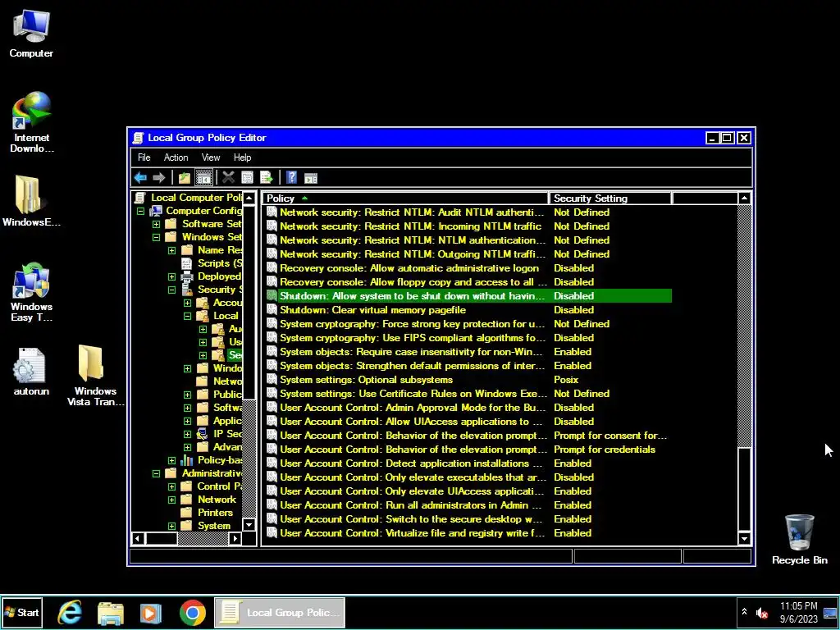Image resolution: width=840 pixels, height=630 pixels.
Task: Open the Action menu
Action: tap(176, 157)
